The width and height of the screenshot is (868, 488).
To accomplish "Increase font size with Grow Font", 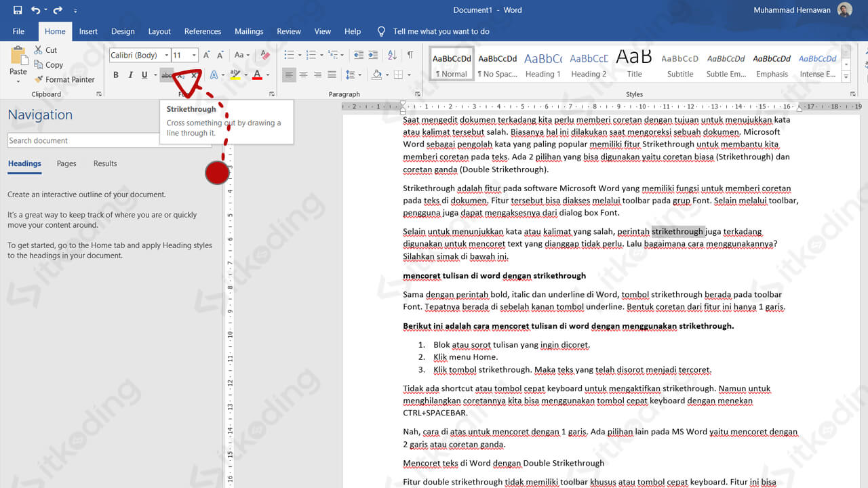I will click(207, 56).
